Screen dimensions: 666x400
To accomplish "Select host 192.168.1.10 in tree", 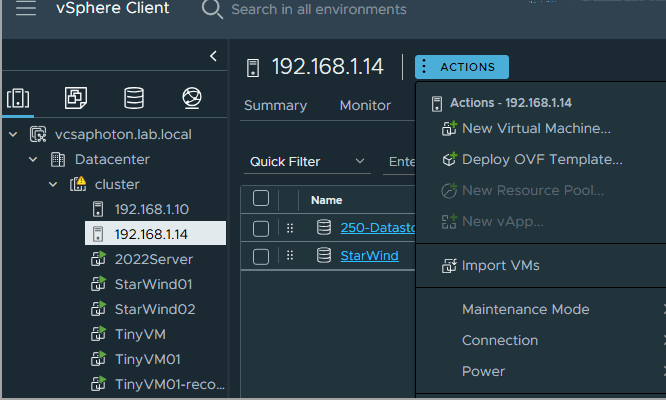I will (x=152, y=209).
